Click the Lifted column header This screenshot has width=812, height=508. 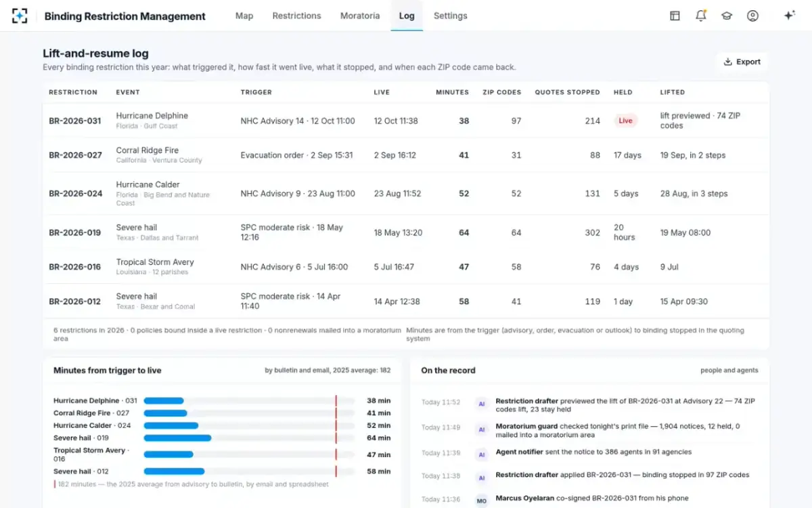tap(673, 92)
